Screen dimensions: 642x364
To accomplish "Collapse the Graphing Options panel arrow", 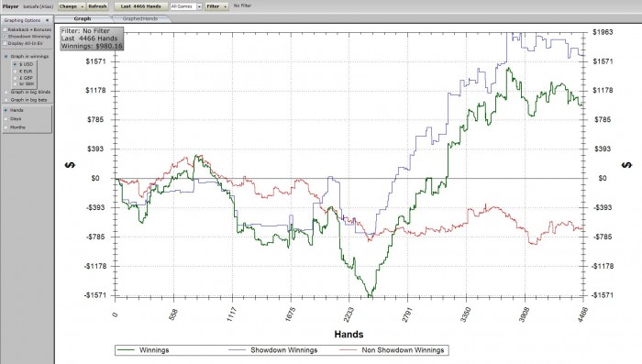I will [47, 20].
